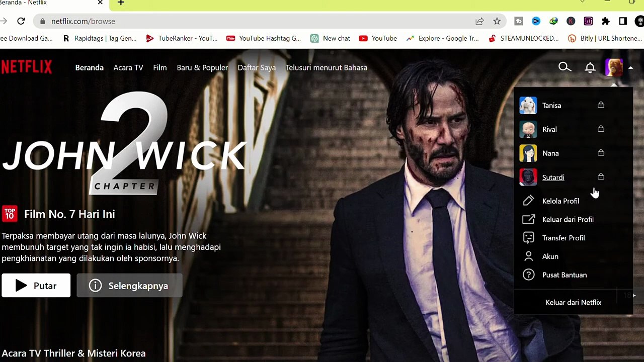Switch to the Rival profile avatar
Image resolution: width=644 pixels, height=362 pixels.
pos(528,129)
